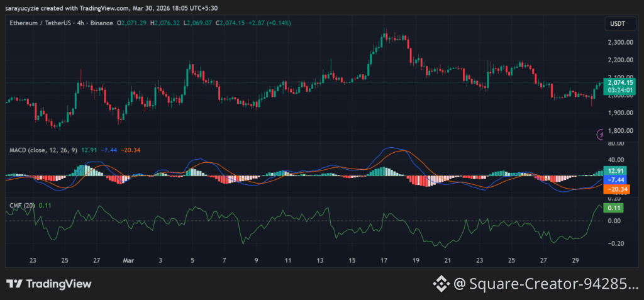Click the high value H2,076.32 in header
Viewport: 644px width, 300px height.
click(x=165, y=23)
